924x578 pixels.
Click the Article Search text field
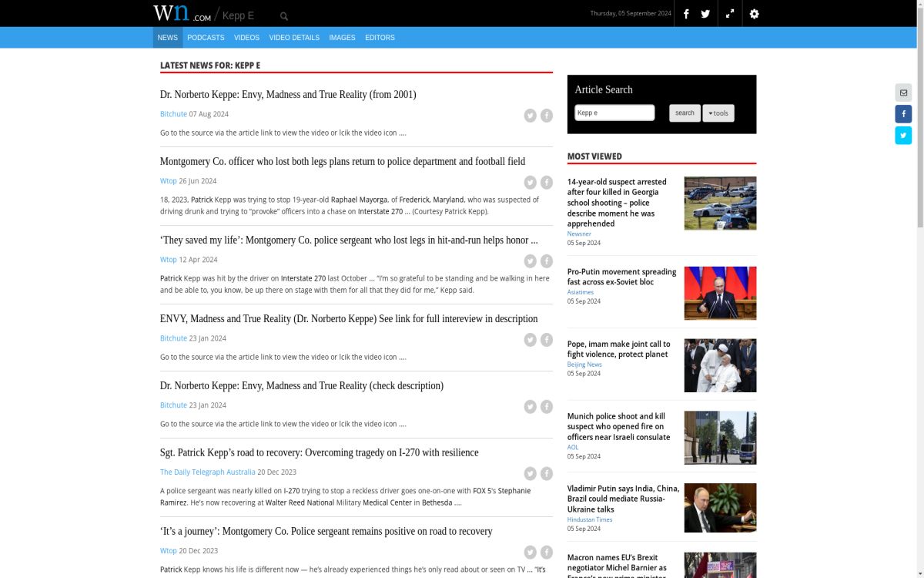tap(614, 113)
